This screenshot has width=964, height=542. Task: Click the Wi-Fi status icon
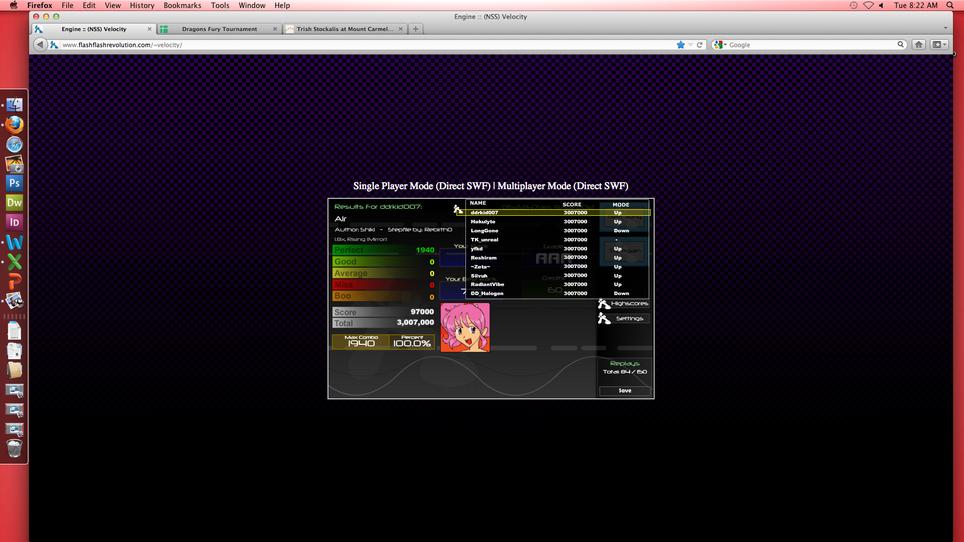(x=868, y=6)
